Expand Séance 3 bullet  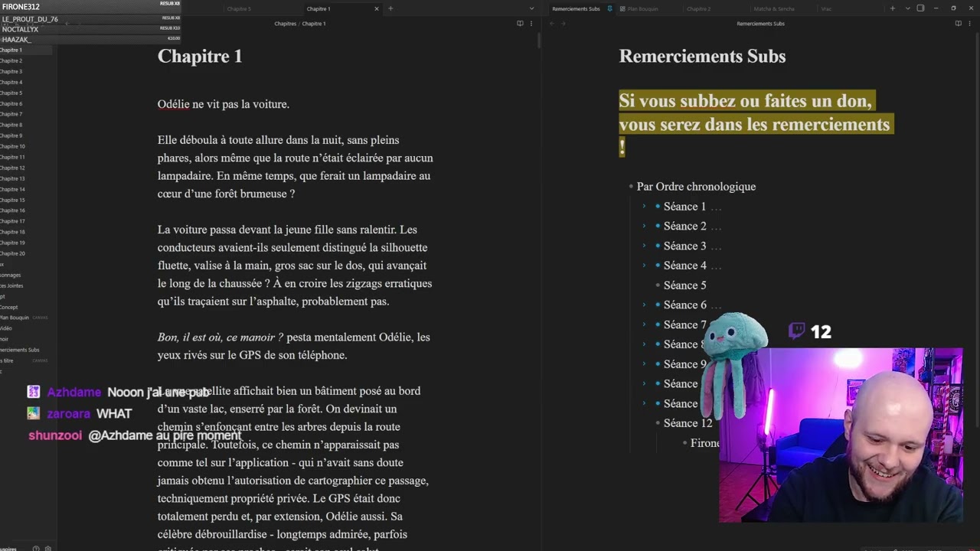click(644, 246)
